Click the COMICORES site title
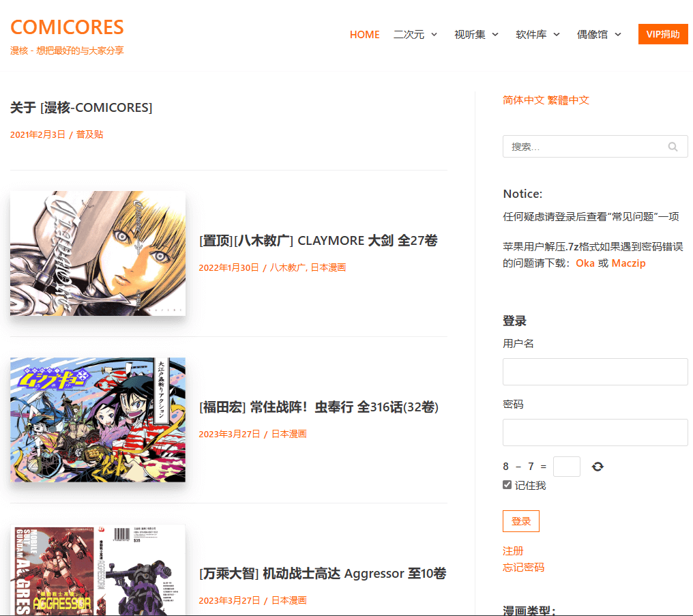 (67, 27)
